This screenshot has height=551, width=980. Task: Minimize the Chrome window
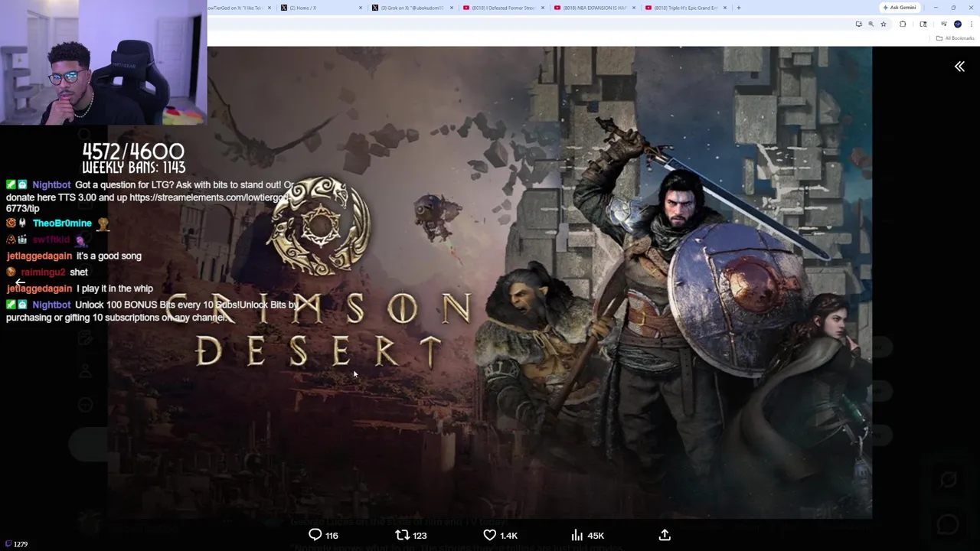click(936, 8)
